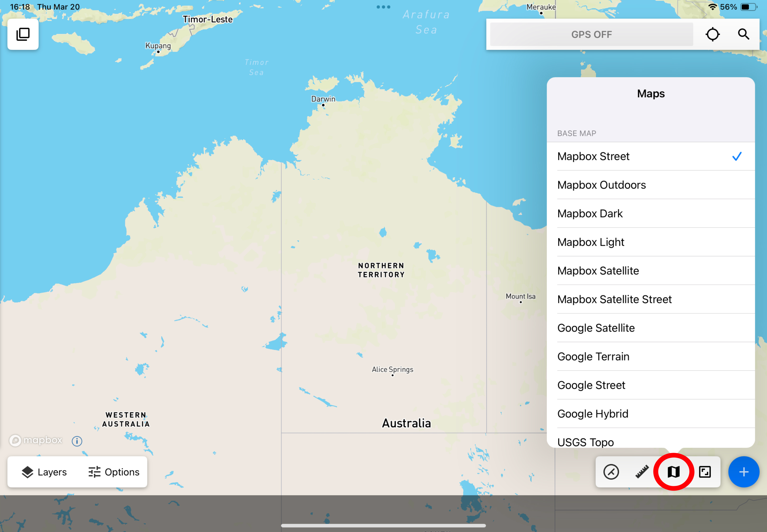Tap the Australia country label
The image size is (767, 532).
click(x=406, y=423)
